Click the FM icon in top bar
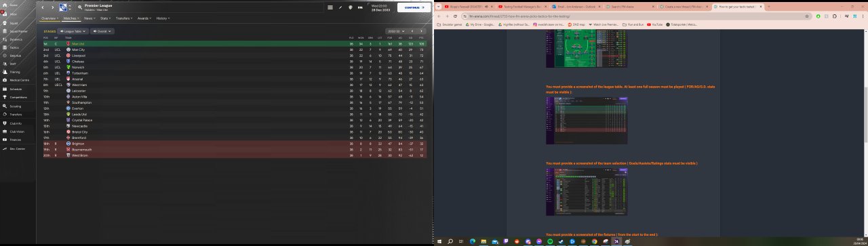 point(360,7)
